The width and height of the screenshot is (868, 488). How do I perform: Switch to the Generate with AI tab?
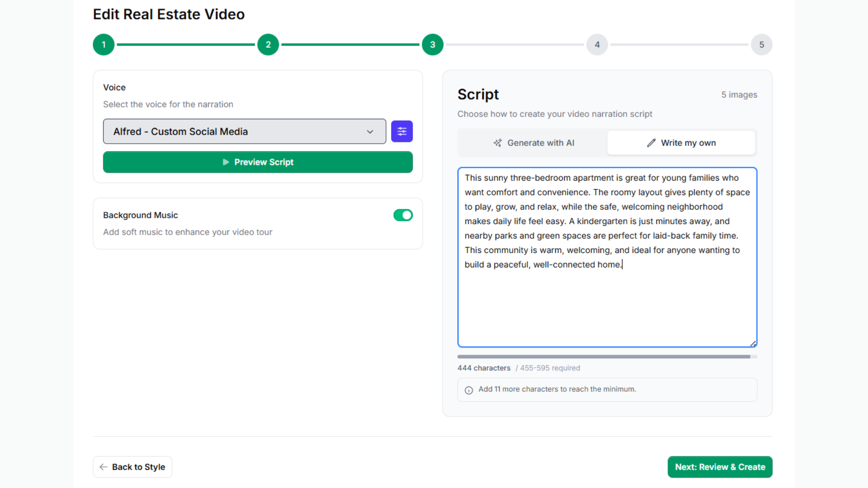[x=533, y=142]
